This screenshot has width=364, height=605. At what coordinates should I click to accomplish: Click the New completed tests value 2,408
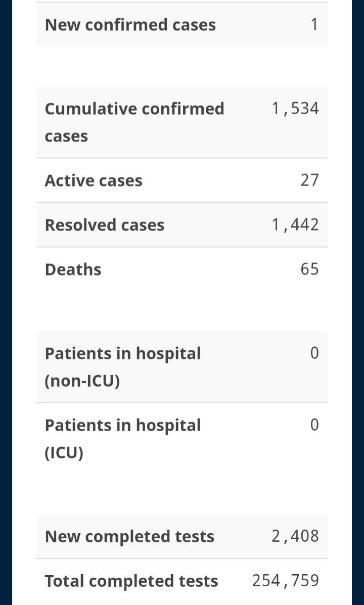pyautogui.click(x=295, y=536)
